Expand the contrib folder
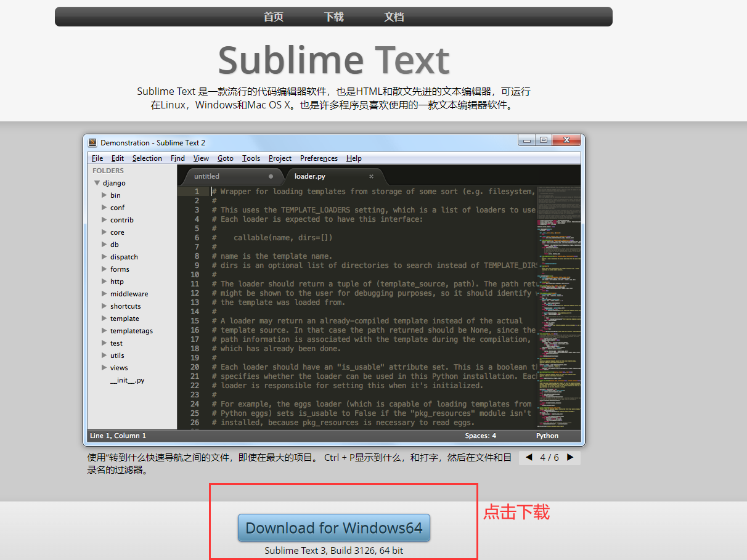Image resolution: width=747 pixels, height=560 pixels. (x=104, y=220)
